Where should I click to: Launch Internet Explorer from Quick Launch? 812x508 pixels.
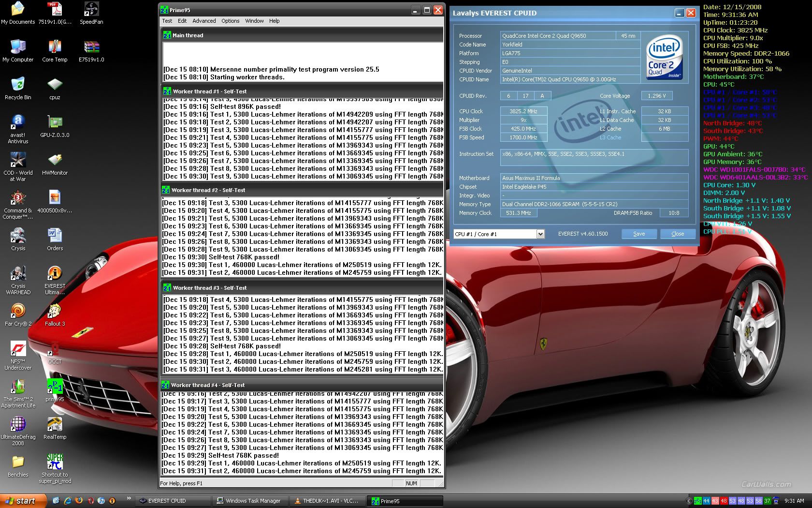[68, 501]
